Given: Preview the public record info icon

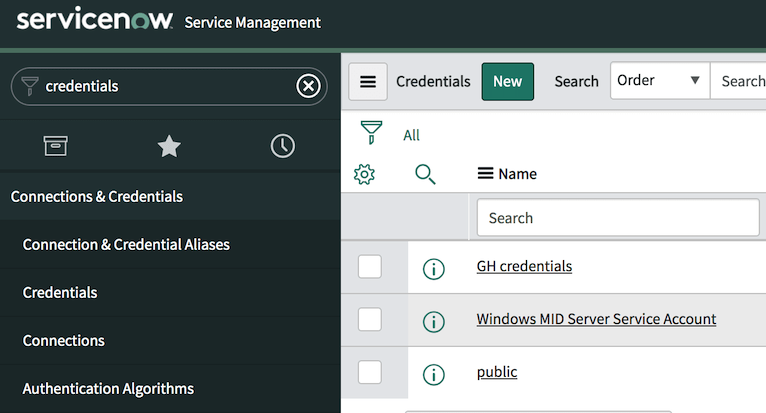Looking at the screenshot, I should point(433,374).
